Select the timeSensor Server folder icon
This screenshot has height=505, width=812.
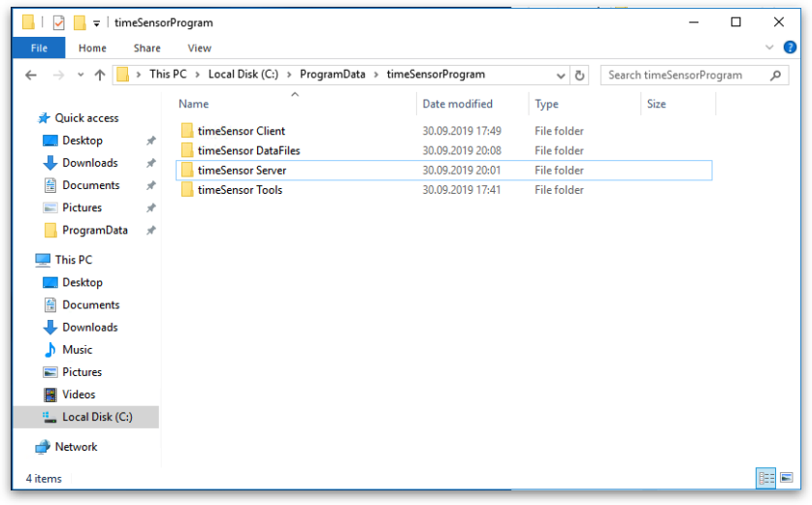pos(187,171)
